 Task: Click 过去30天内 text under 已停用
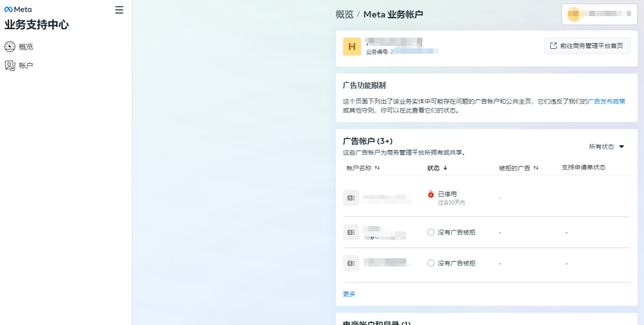point(451,203)
